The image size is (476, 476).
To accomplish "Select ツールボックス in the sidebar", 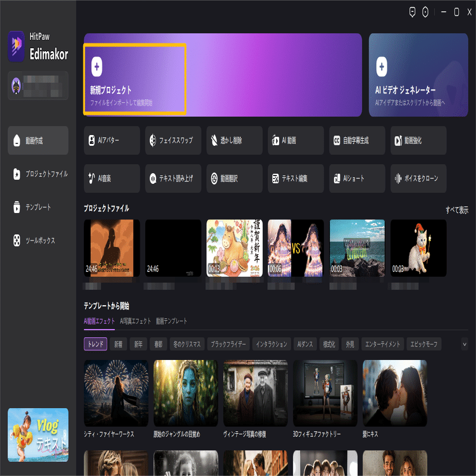I will pos(38,240).
